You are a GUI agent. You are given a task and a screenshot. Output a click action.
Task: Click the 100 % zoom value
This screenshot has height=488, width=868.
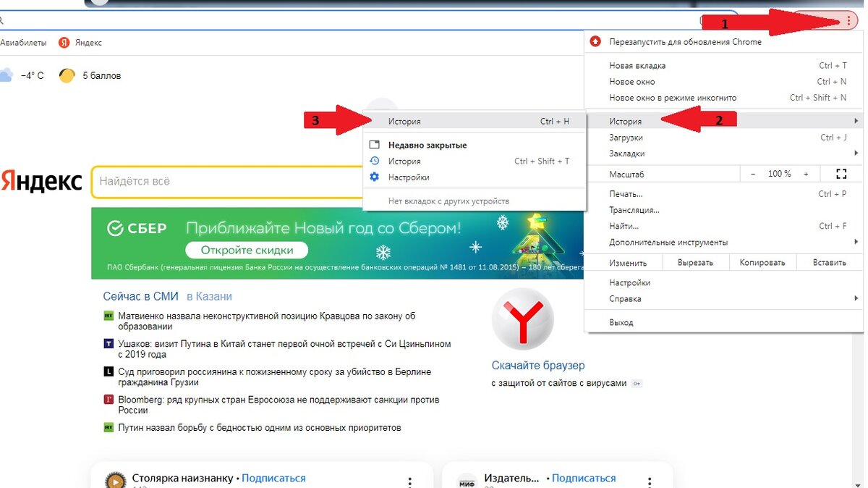pyautogui.click(x=779, y=174)
